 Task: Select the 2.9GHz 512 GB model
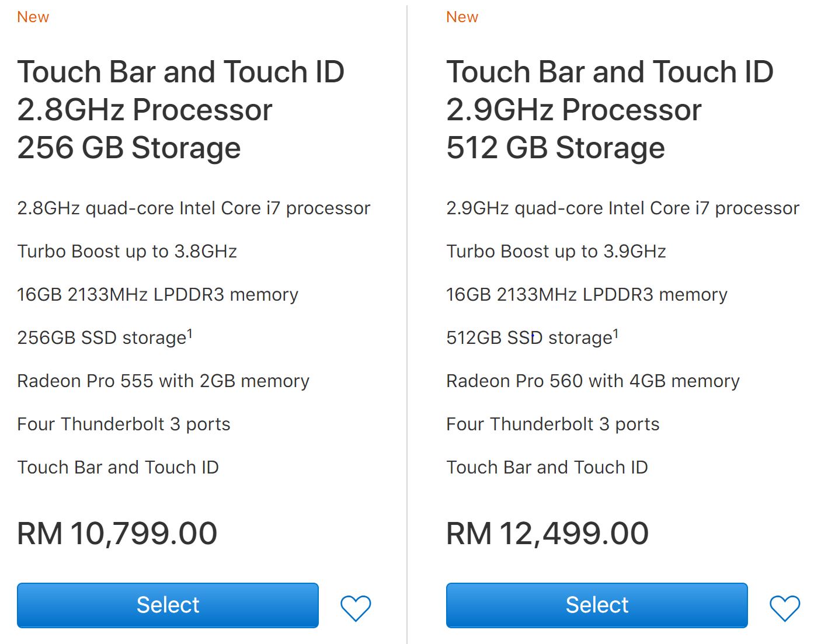tap(597, 605)
